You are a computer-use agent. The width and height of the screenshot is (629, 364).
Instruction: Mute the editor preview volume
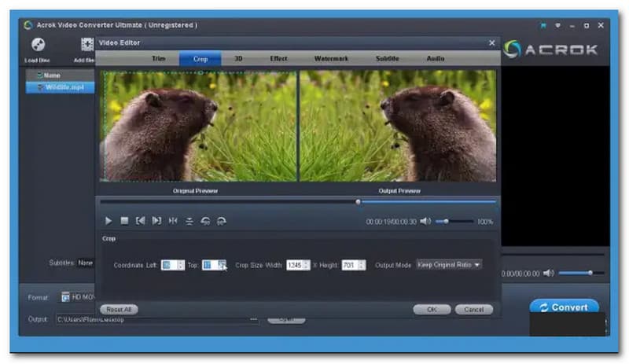click(x=425, y=222)
